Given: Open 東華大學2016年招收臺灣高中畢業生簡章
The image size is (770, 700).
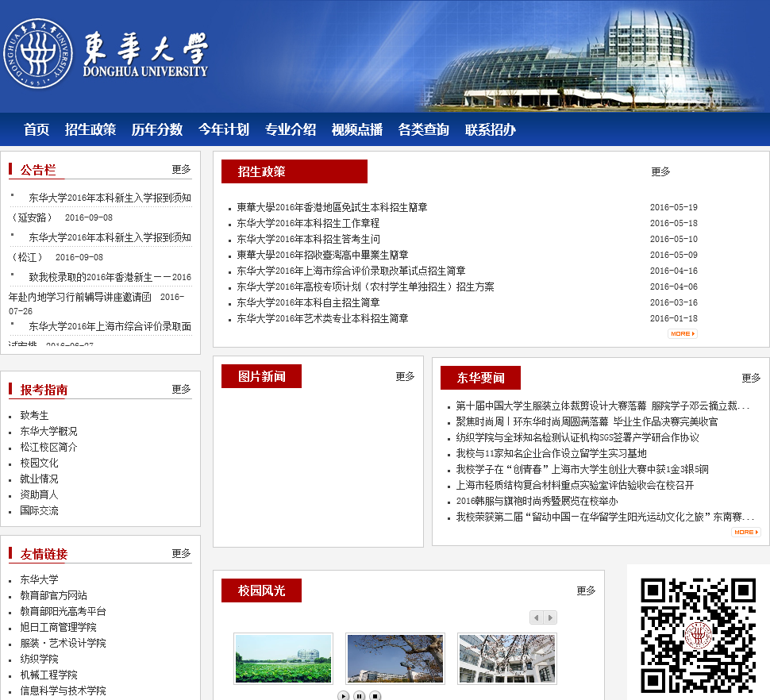Looking at the screenshot, I should (x=322, y=255).
